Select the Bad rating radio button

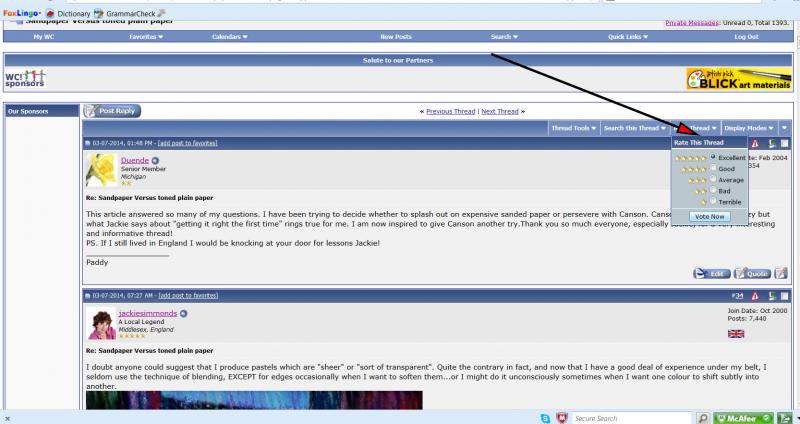(x=713, y=190)
